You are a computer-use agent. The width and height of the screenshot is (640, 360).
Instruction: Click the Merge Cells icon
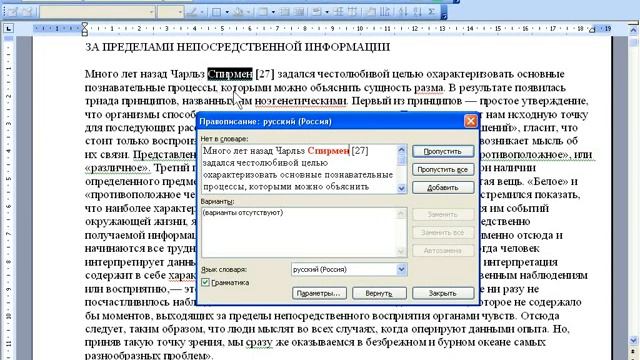[285, 12]
